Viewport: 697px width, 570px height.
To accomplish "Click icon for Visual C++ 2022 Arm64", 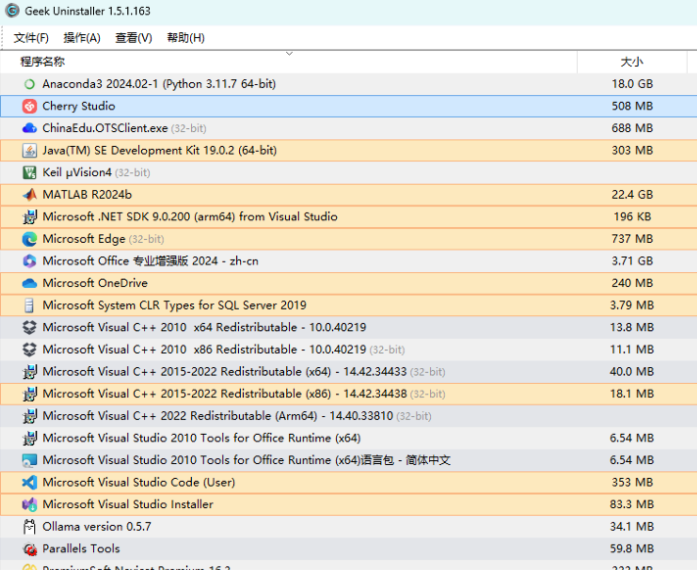I will 29,417.
